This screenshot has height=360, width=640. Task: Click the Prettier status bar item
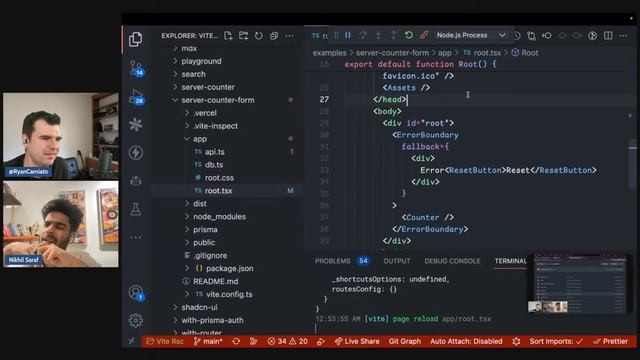click(x=611, y=341)
